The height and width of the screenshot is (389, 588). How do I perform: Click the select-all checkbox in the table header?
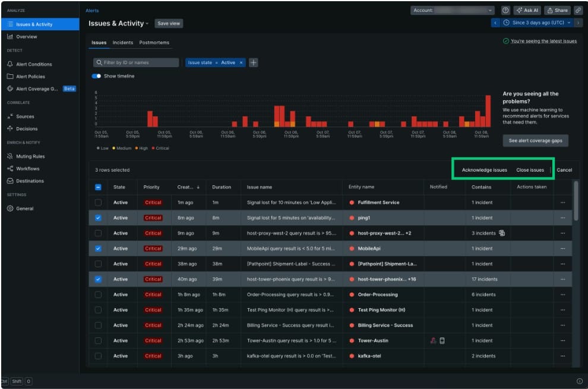coord(99,186)
